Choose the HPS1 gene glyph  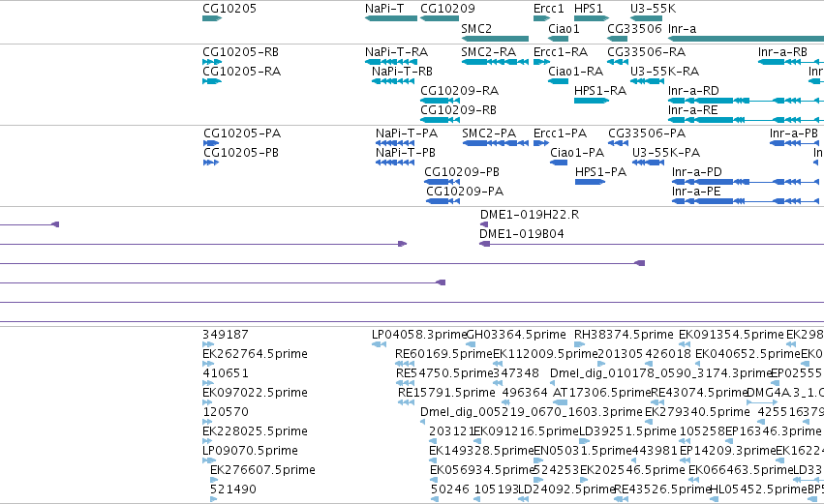592,18
